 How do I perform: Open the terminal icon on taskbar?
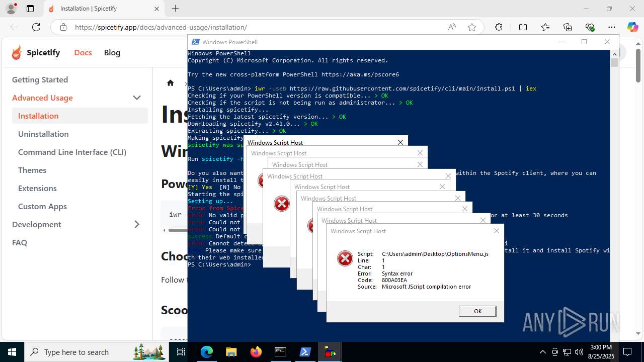click(280, 352)
